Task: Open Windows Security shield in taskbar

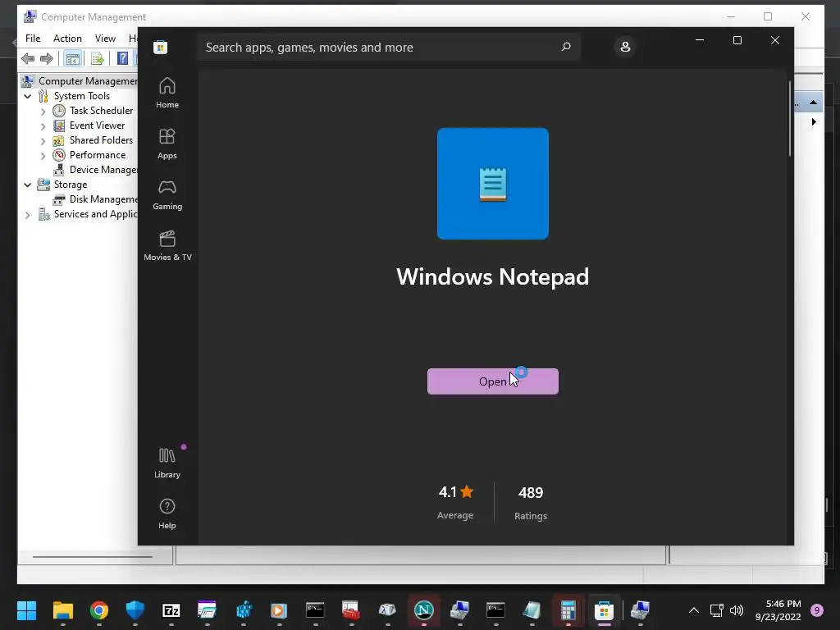Action: [x=135, y=609]
